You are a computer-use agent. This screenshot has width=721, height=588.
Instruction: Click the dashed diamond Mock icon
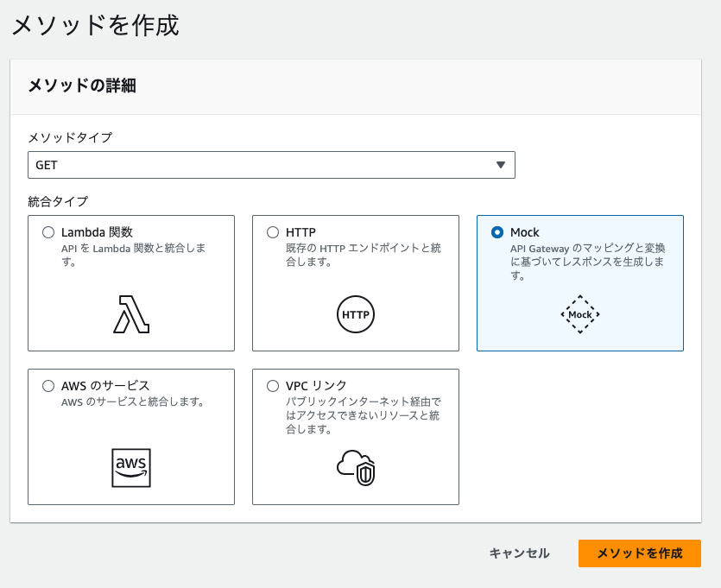coord(580,314)
